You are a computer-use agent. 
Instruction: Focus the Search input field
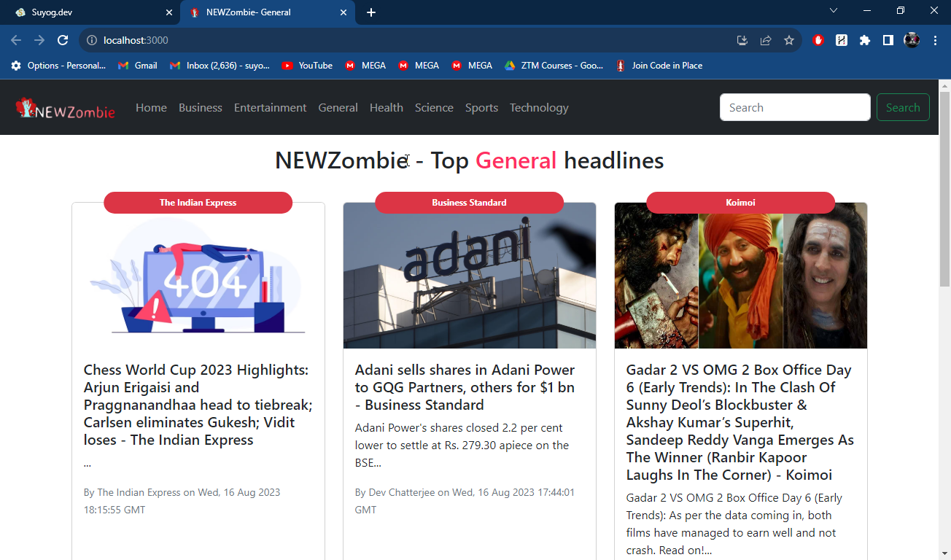795,107
